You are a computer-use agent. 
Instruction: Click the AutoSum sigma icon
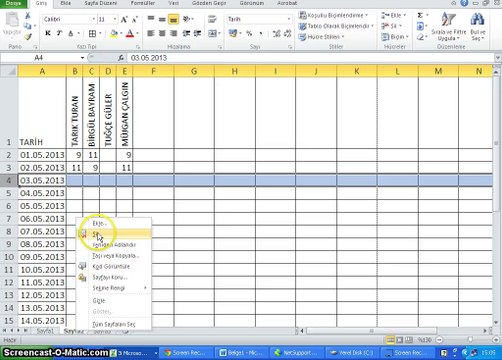pos(420,15)
